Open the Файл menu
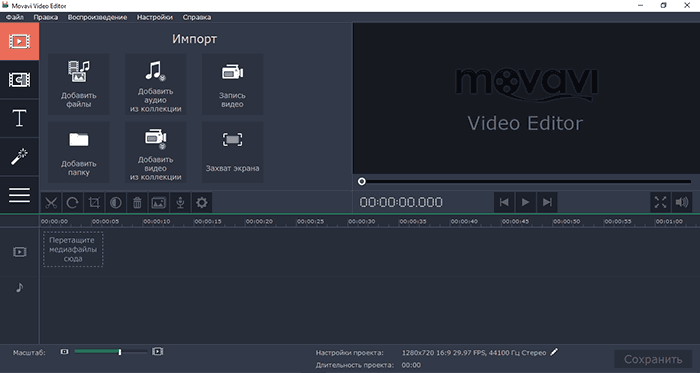 15,17
